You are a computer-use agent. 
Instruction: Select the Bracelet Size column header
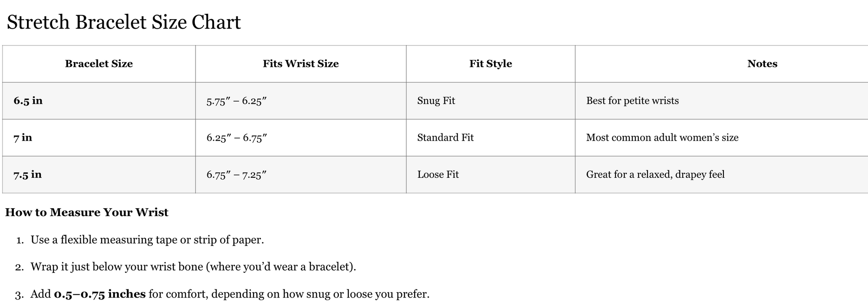[x=99, y=64]
